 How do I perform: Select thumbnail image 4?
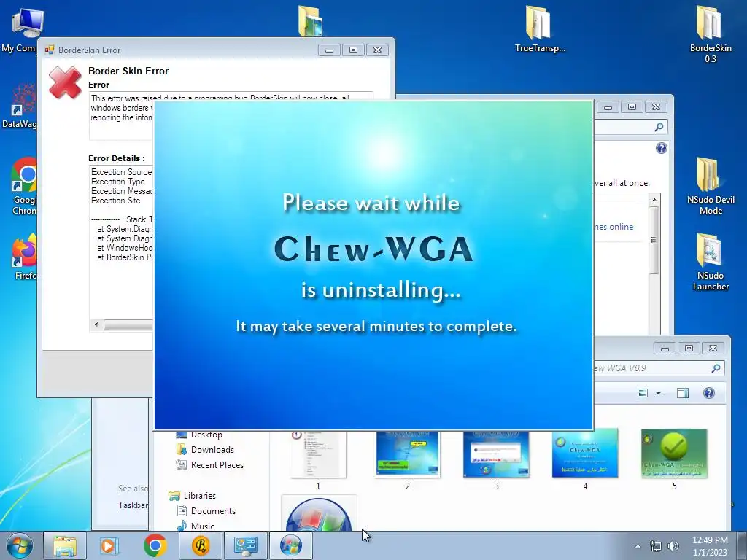pyautogui.click(x=585, y=453)
